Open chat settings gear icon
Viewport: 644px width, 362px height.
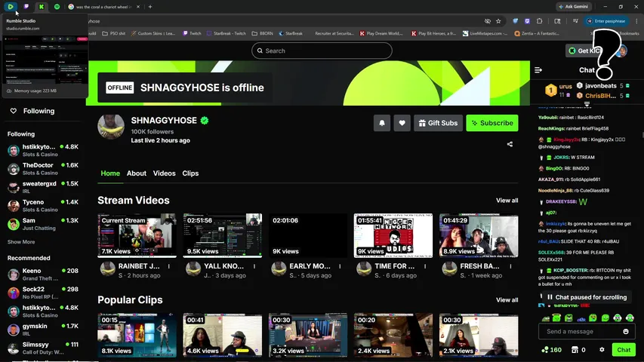pos(602,350)
